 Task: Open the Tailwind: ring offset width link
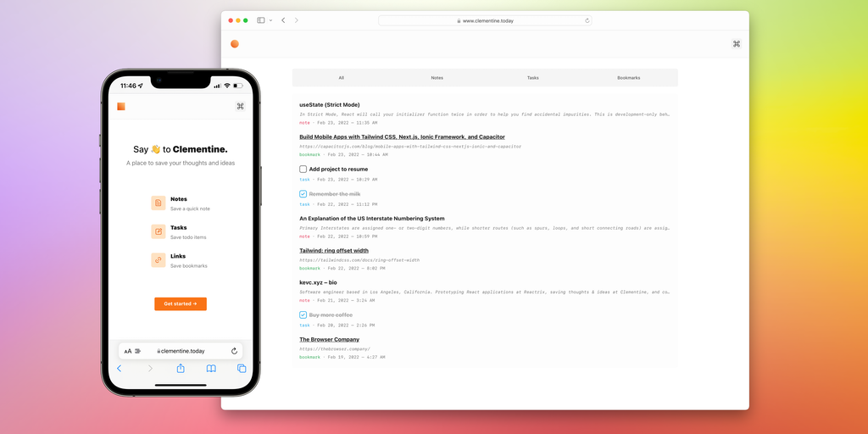click(334, 250)
